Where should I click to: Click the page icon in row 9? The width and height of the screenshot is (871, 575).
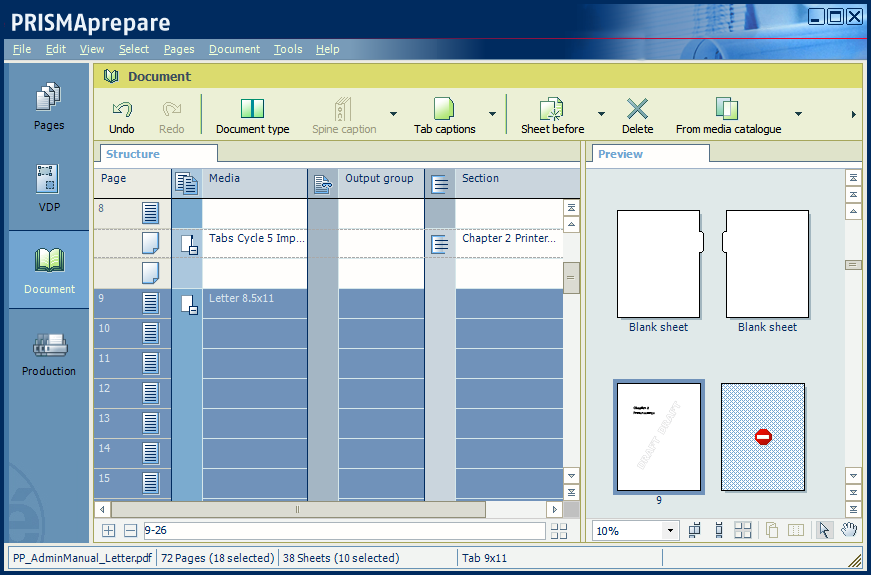pyautogui.click(x=151, y=303)
